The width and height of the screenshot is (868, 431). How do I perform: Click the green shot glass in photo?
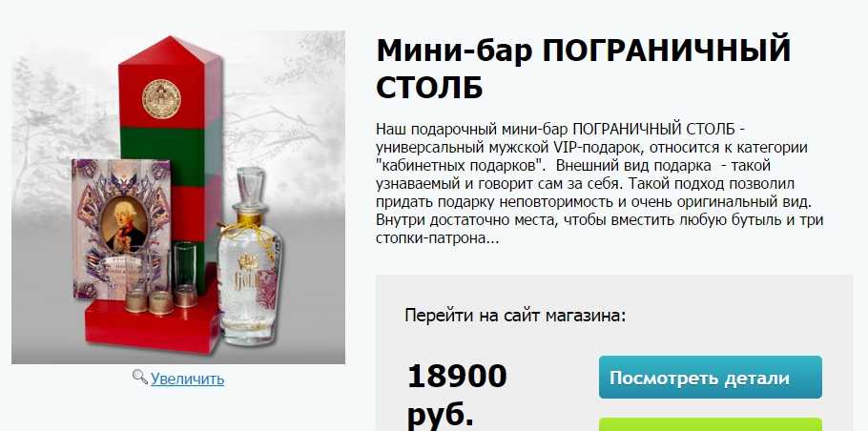tap(185, 274)
